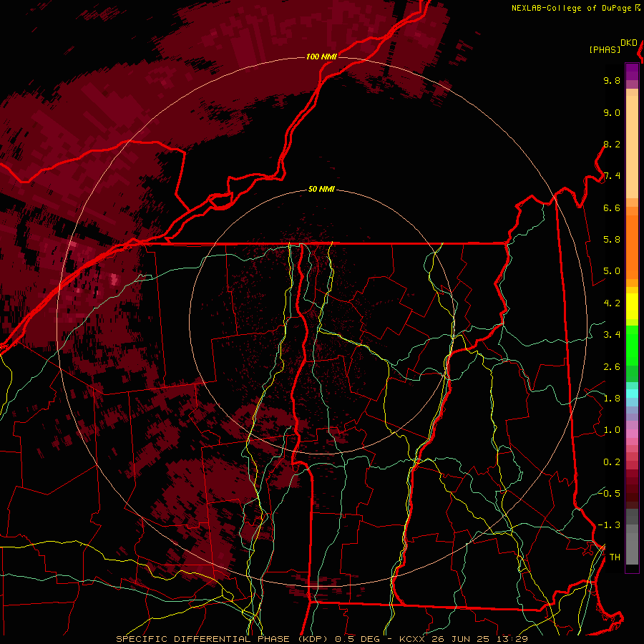Click the 2.6 legend value

point(612,367)
